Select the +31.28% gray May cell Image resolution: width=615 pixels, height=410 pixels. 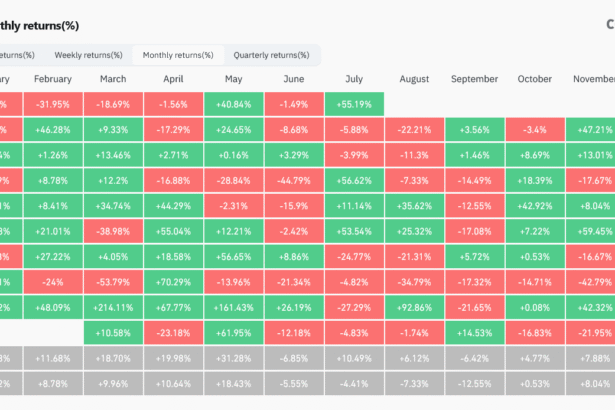coord(233,358)
